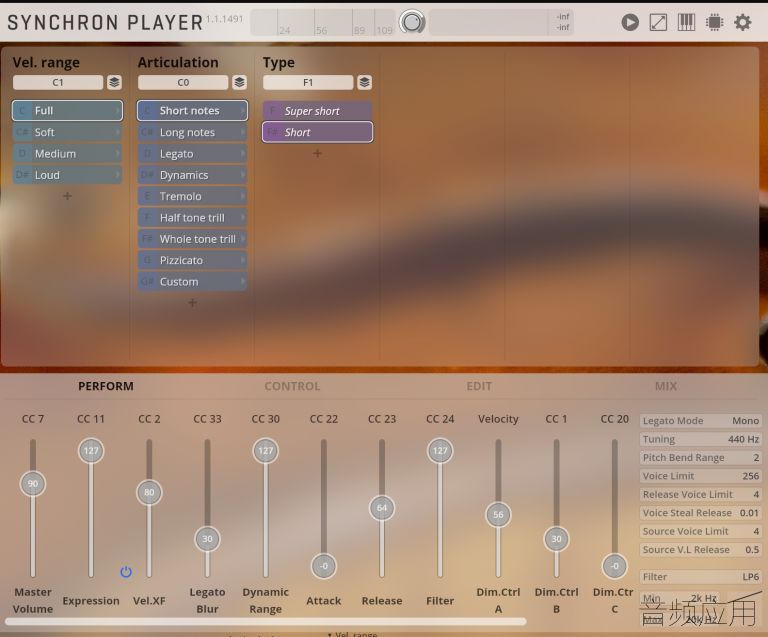Click the Release Voice Limit field
The height and width of the screenshot is (637, 768).
click(x=700, y=495)
